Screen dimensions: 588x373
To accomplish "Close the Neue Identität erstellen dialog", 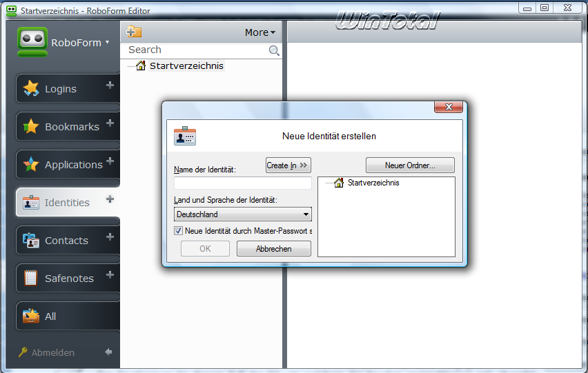I will [x=449, y=107].
